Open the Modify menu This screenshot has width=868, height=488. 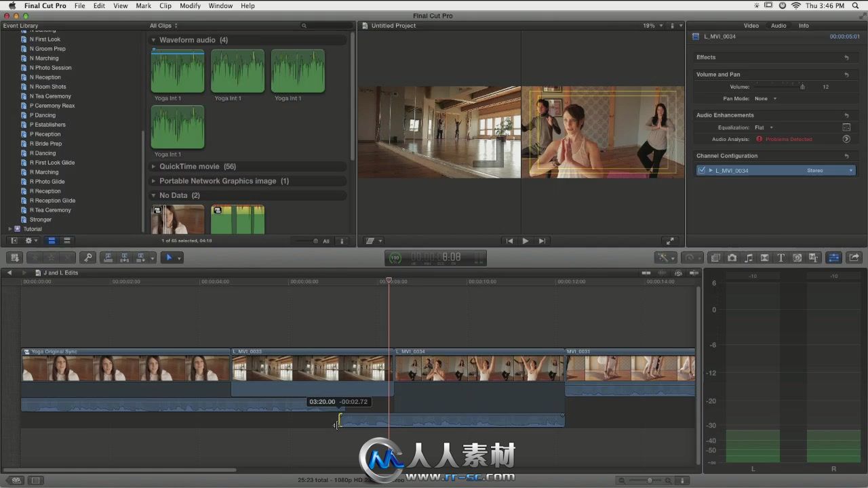point(190,5)
